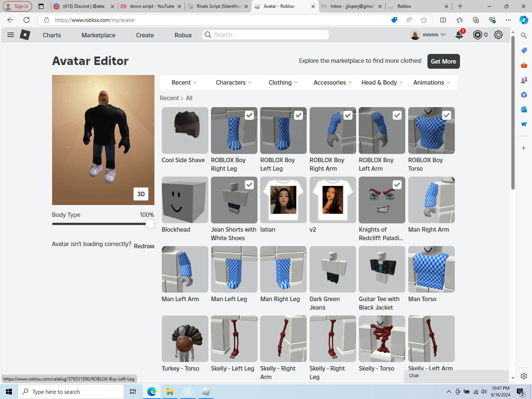532x399 pixels.
Task: Open Task View on taskbar
Action: point(133,392)
